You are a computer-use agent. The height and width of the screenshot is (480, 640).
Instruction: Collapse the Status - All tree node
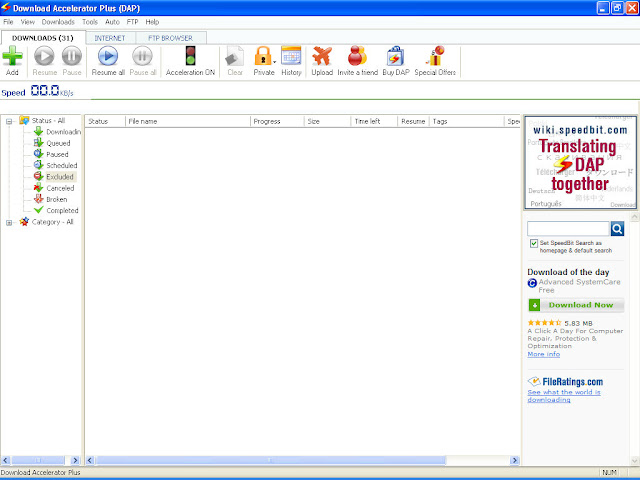point(9,121)
